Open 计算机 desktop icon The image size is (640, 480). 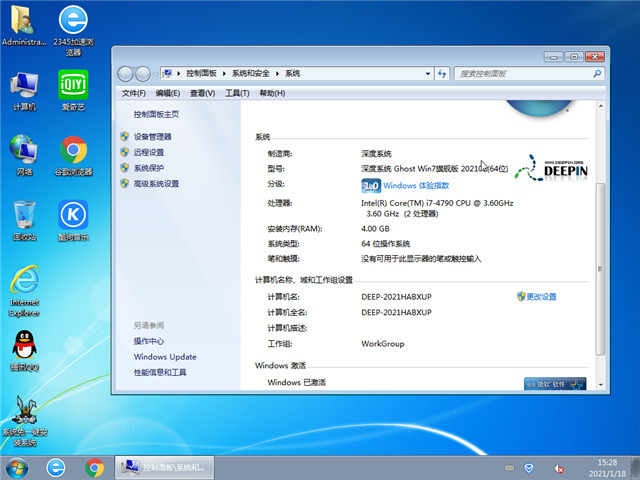click(24, 91)
